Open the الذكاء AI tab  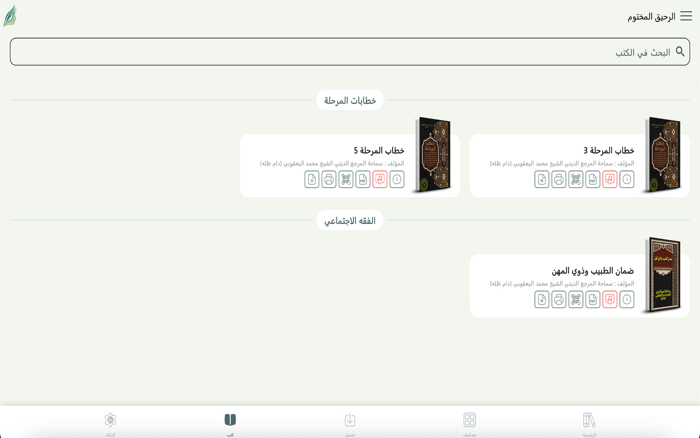[110, 424]
